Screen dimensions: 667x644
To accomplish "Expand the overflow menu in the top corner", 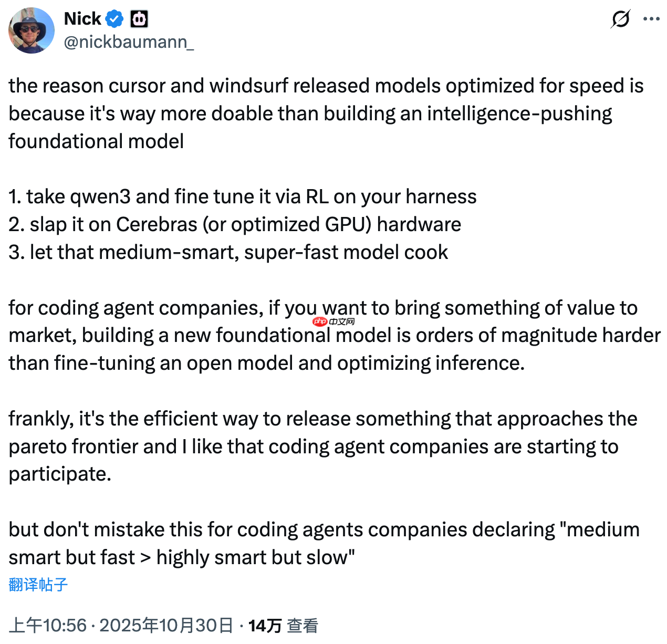I will (x=651, y=18).
